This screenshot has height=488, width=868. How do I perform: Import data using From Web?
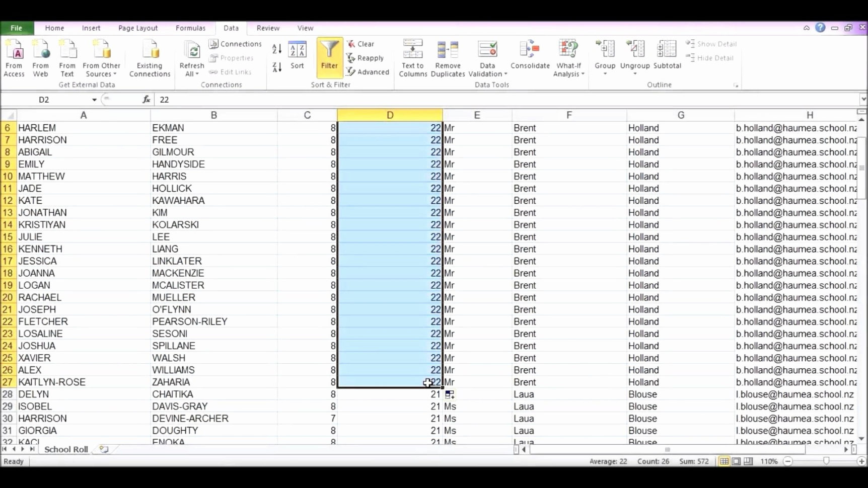tap(41, 57)
